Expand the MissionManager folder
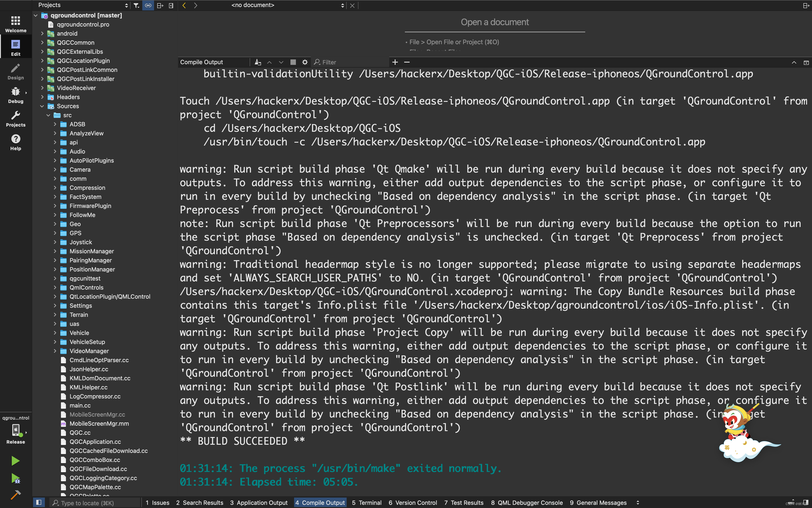Image resolution: width=812 pixels, height=508 pixels. [55, 251]
